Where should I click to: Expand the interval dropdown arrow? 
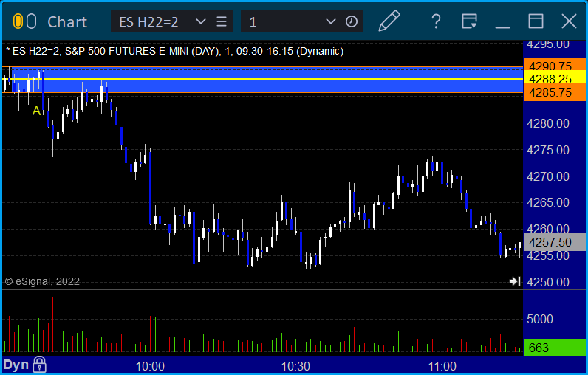(x=330, y=21)
